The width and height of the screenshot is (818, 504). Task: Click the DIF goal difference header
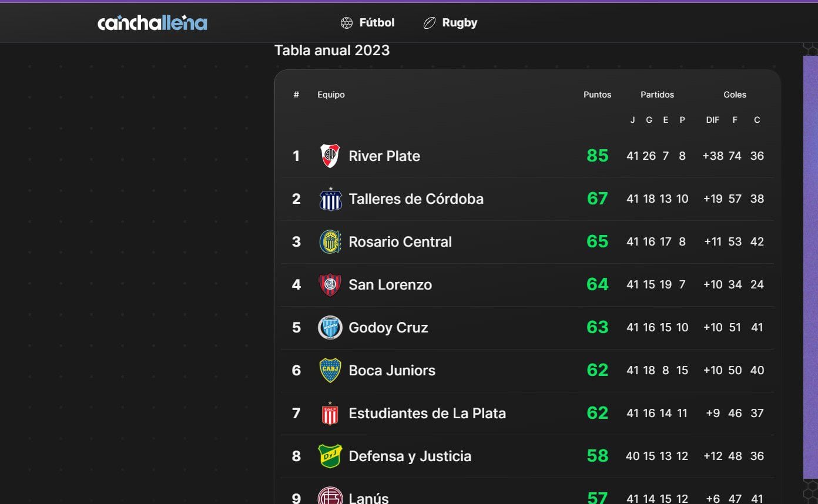coord(713,120)
